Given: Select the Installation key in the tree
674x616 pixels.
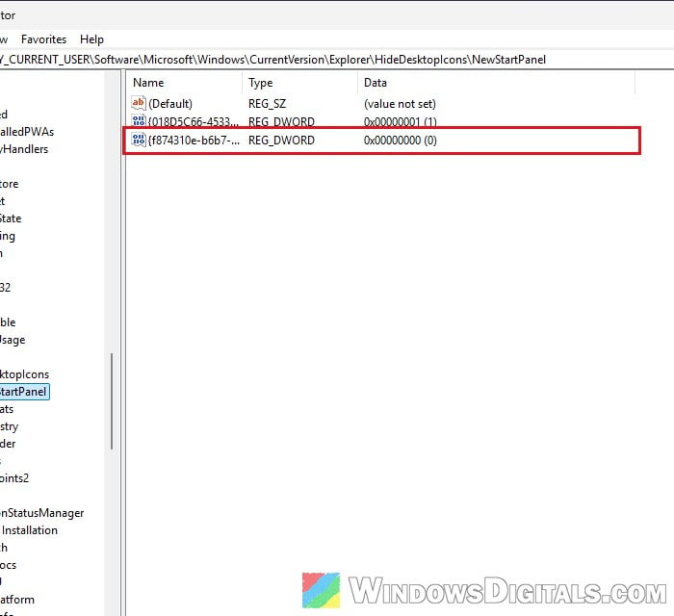Looking at the screenshot, I should click(29, 530).
